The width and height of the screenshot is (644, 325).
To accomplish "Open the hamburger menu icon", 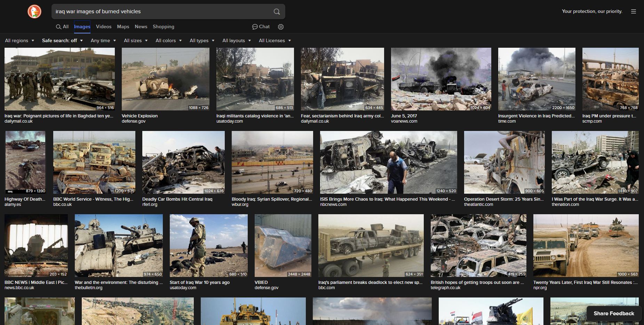I will point(634,11).
